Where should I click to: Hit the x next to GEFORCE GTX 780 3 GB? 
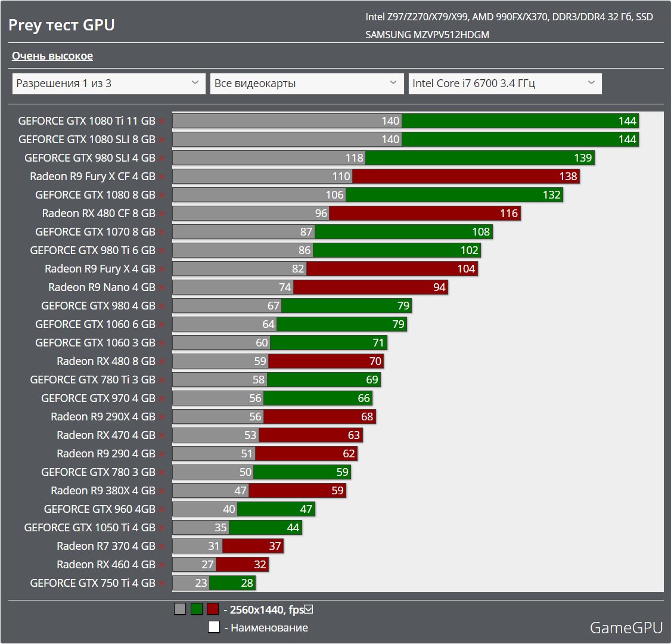point(161,473)
